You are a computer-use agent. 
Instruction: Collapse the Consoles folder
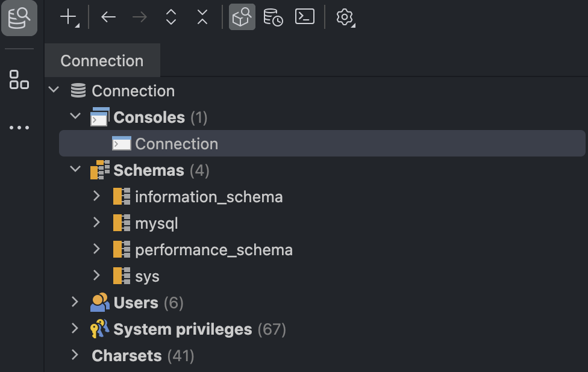[x=75, y=116]
